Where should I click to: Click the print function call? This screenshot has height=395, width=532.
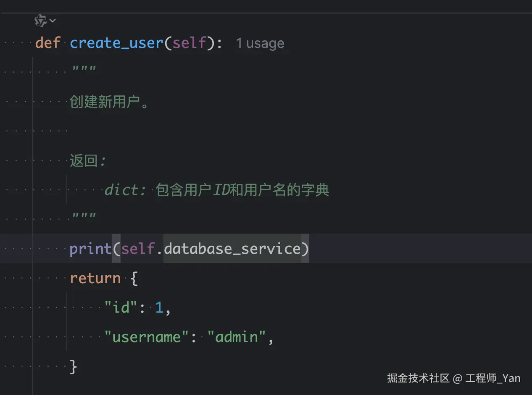tap(90, 249)
